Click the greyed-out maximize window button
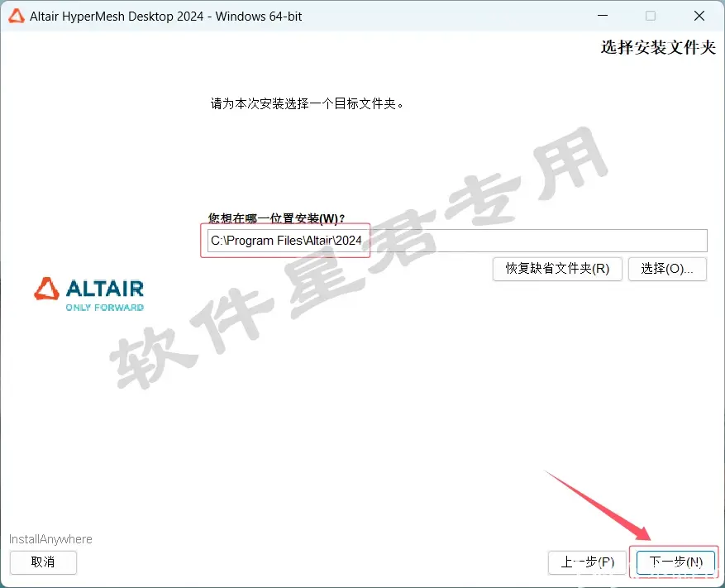Screen dimensions: 725x588 [651, 16]
